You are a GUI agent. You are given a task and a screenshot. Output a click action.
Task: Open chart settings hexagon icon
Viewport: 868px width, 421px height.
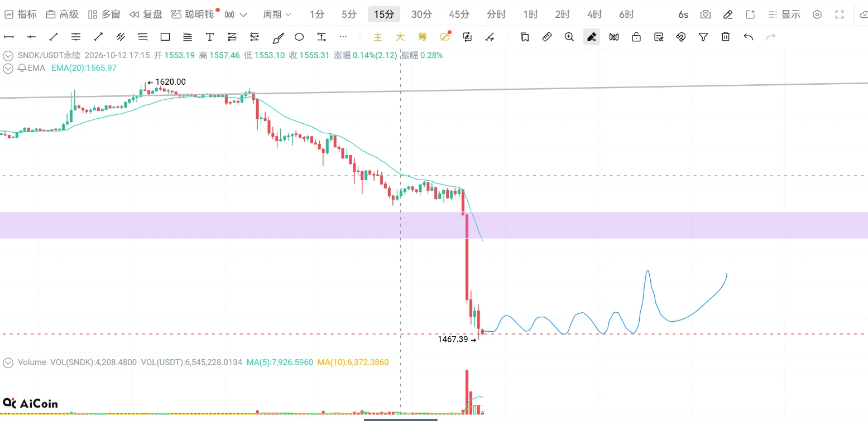[x=817, y=14]
